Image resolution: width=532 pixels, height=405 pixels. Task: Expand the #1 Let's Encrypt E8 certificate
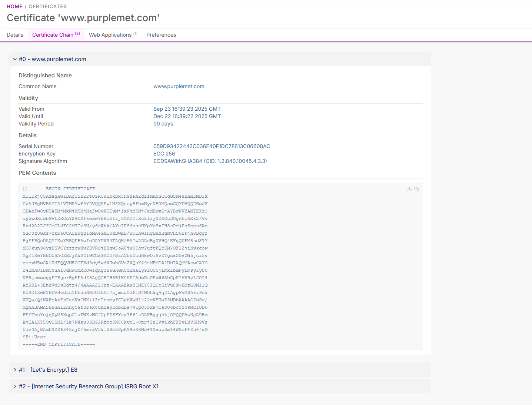pos(220,370)
